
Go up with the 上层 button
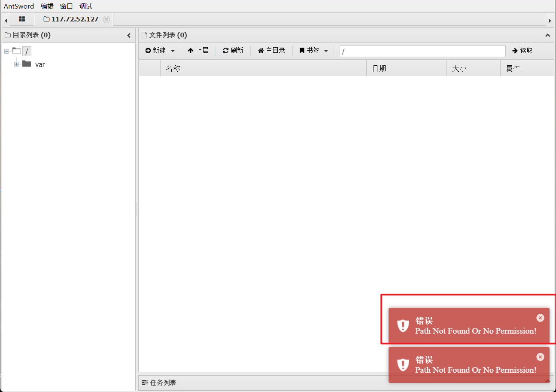(x=198, y=51)
